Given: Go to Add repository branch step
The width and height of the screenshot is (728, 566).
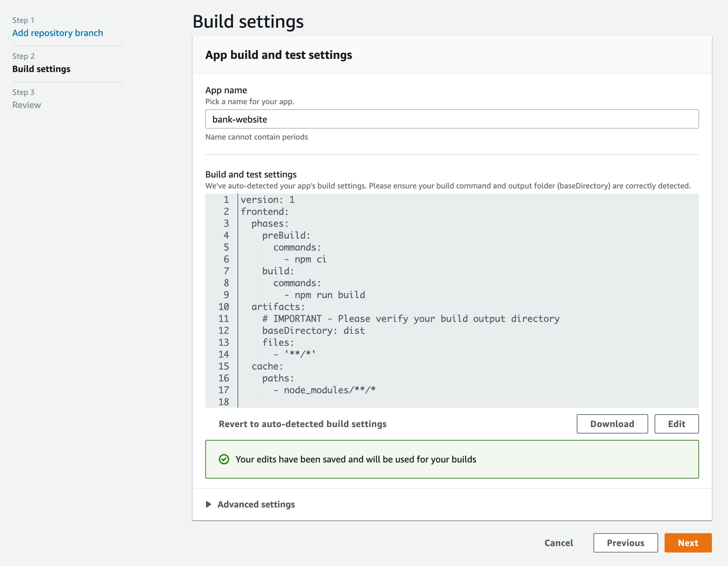Looking at the screenshot, I should pyautogui.click(x=57, y=33).
